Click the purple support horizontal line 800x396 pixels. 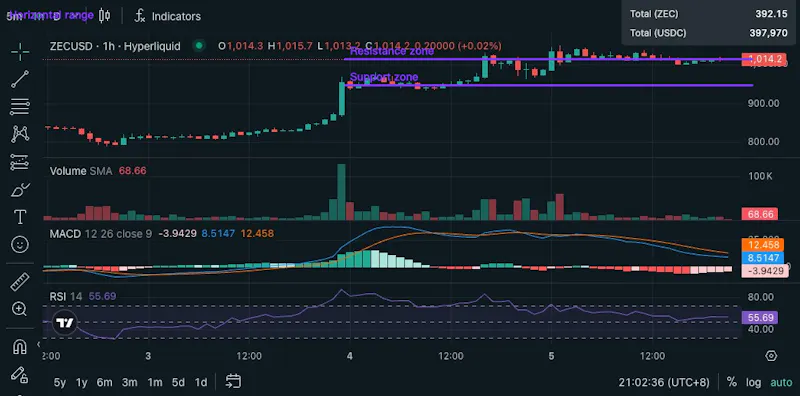click(x=549, y=85)
